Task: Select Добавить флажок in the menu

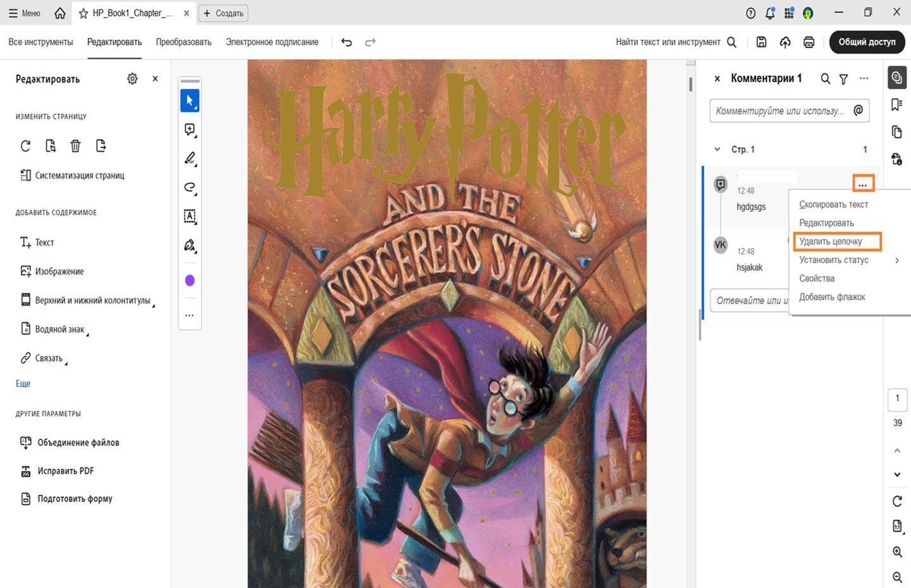Action: pos(832,297)
